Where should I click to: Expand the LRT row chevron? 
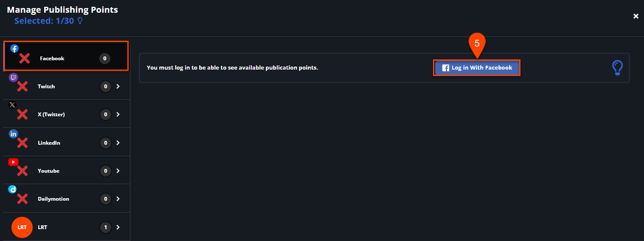point(118,227)
